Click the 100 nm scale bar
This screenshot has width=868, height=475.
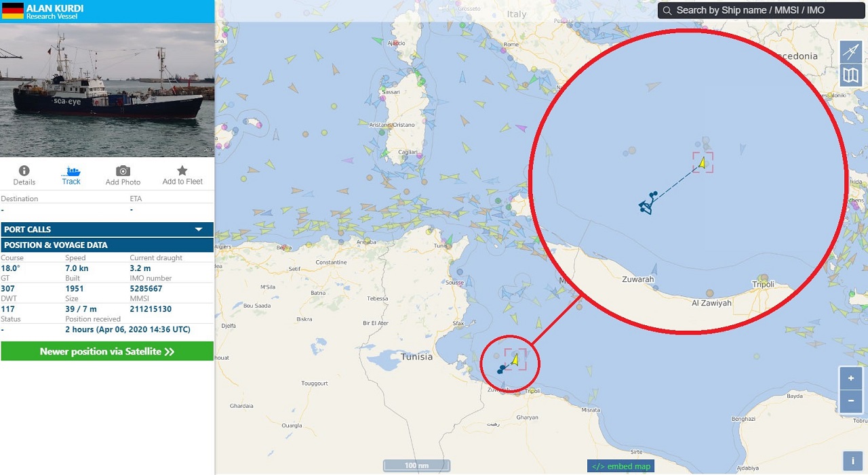tap(416, 466)
